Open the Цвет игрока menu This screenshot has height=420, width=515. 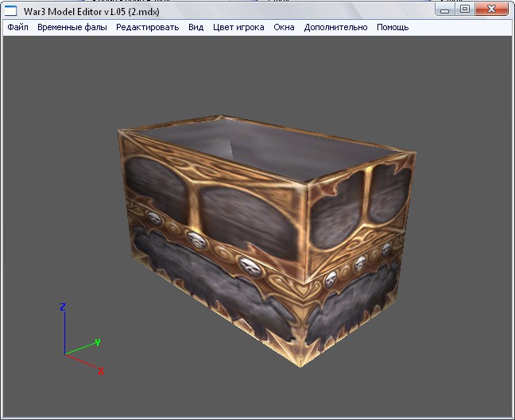coord(238,27)
